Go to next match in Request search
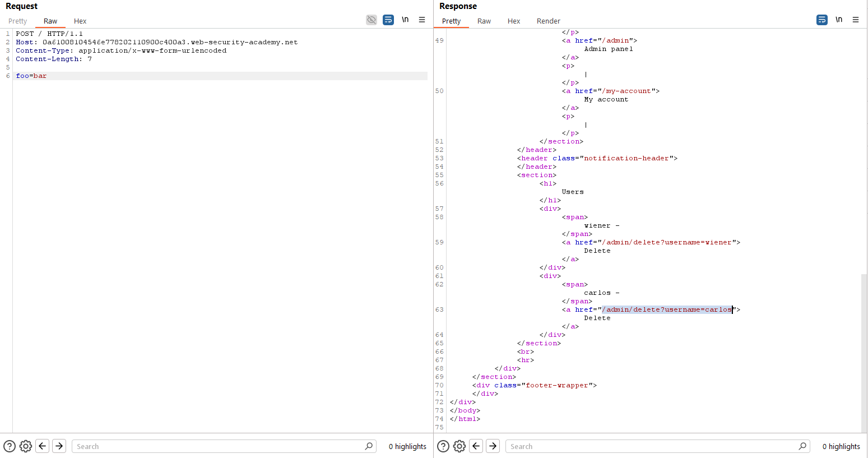The width and height of the screenshot is (868, 458). pyautogui.click(x=59, y=446)
